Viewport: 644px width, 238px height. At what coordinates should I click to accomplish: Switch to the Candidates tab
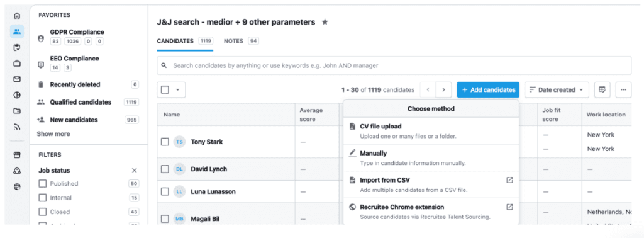(185, 41)
